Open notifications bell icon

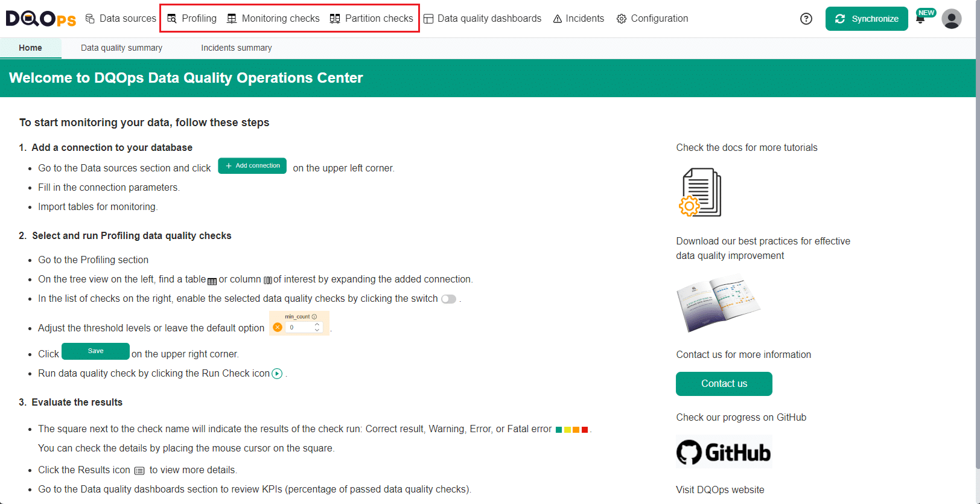[x=920, y=19]
